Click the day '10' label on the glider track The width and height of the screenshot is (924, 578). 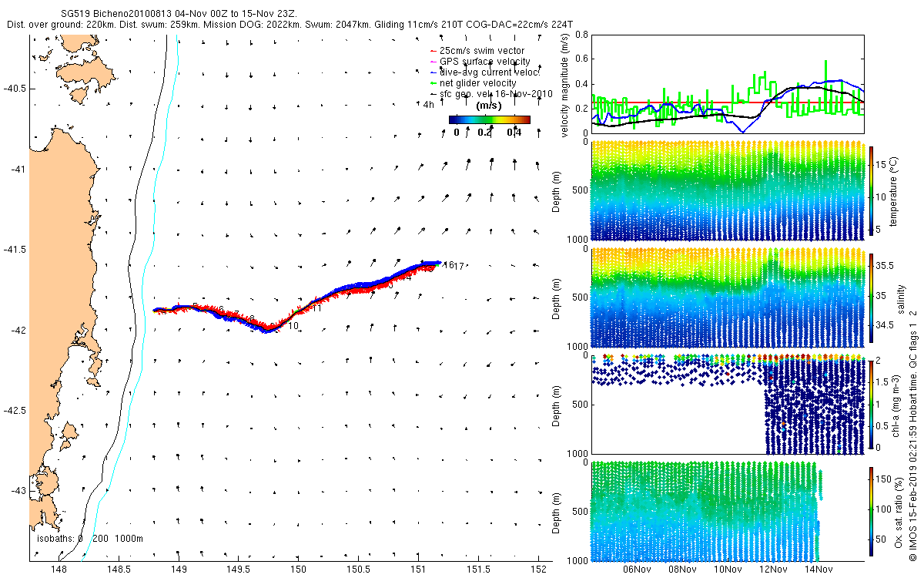point(293,327)
